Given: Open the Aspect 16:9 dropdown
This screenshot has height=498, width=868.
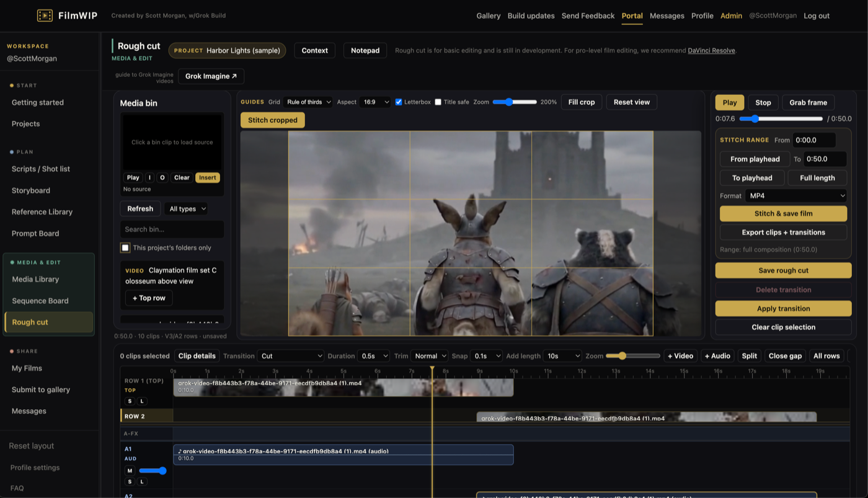Looking at the screenshot, I should (376, 102).
